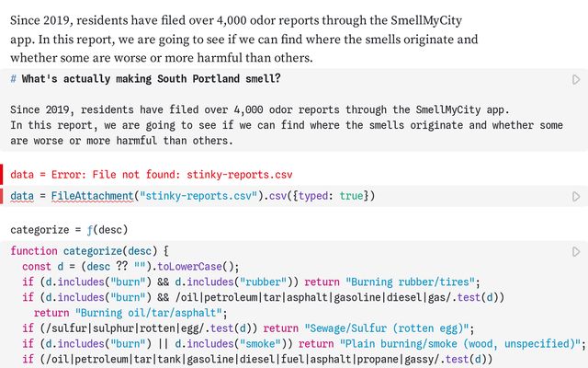Screen dimensions: 588x368
Task: Click the underlined data variable in code
Action: [x=22, y=196]
